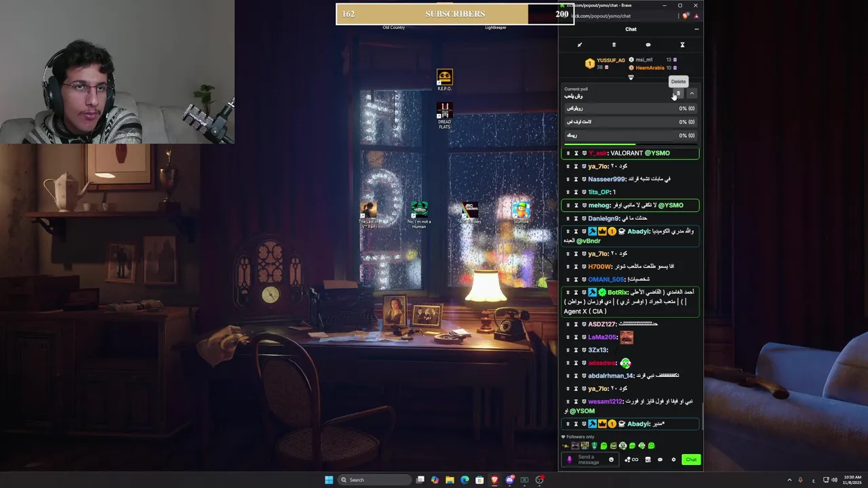Screen dimensions: 868x488
Task: Click the clock showing 10:30 AM
Action: [x=852, y=480]
